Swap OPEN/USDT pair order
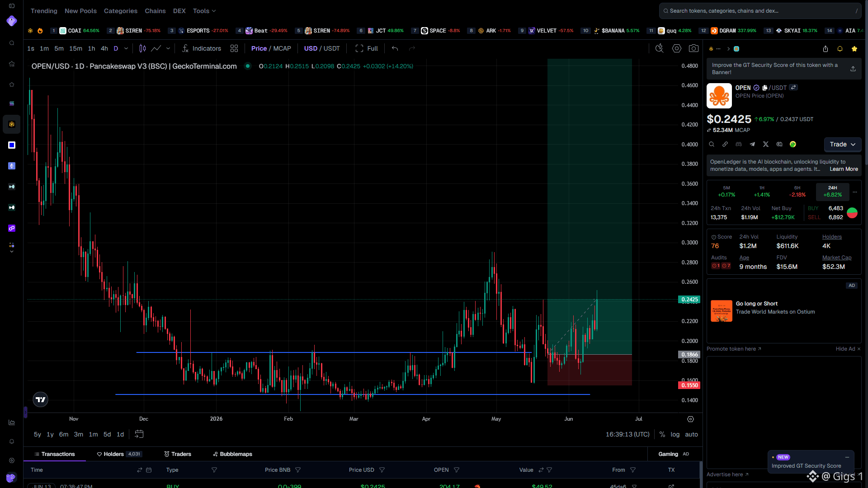 click(793, 88)
